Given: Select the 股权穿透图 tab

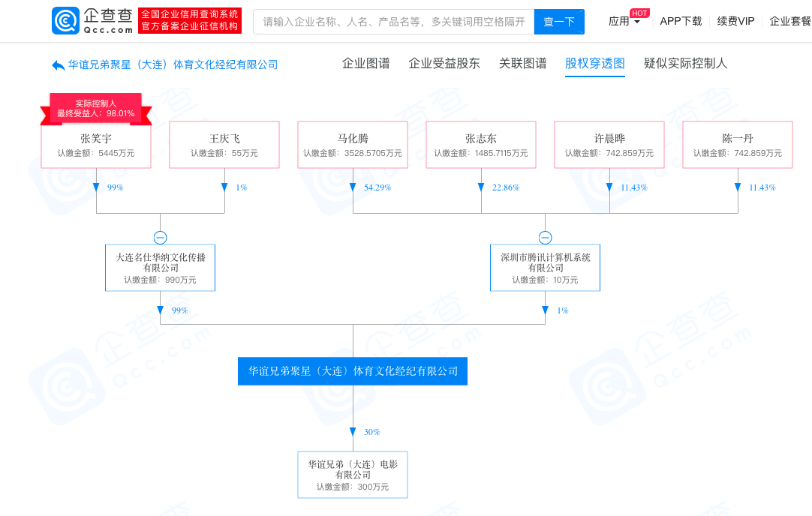Looking at the screenshot, I should [x=594, y=64].
